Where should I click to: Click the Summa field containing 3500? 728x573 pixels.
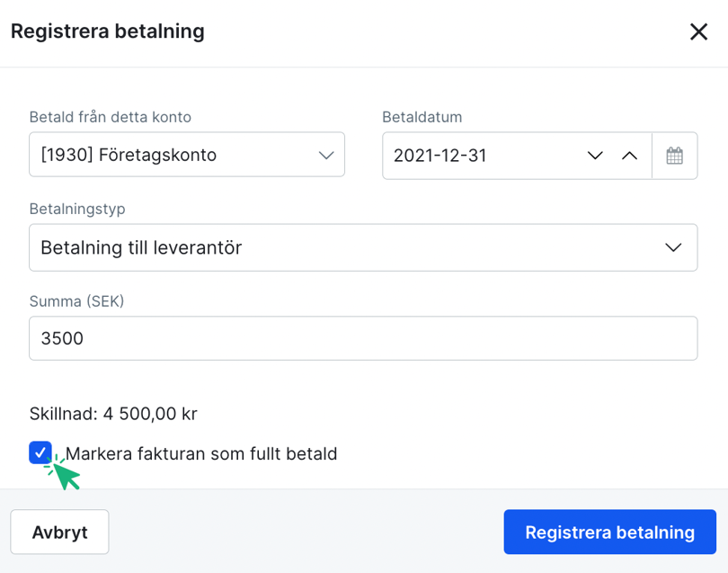tap(363, 338)
